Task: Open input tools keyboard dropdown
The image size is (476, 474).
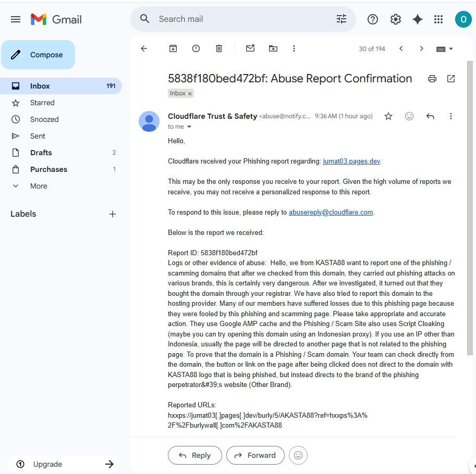Action: pos(444,49)
